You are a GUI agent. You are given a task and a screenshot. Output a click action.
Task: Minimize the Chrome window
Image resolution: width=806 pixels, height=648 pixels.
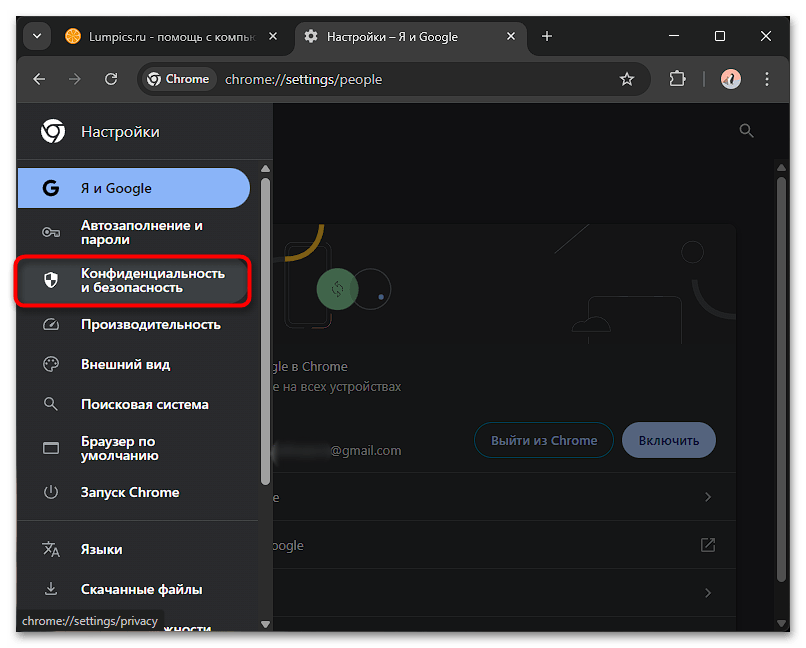(x=674, y=36)
